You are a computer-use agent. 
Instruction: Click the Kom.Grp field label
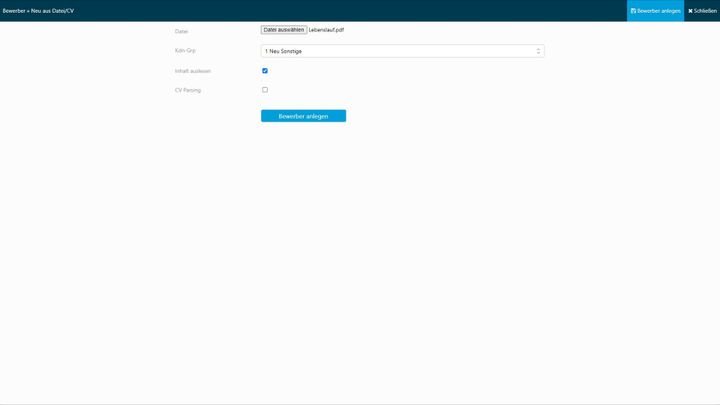(185, 50)
